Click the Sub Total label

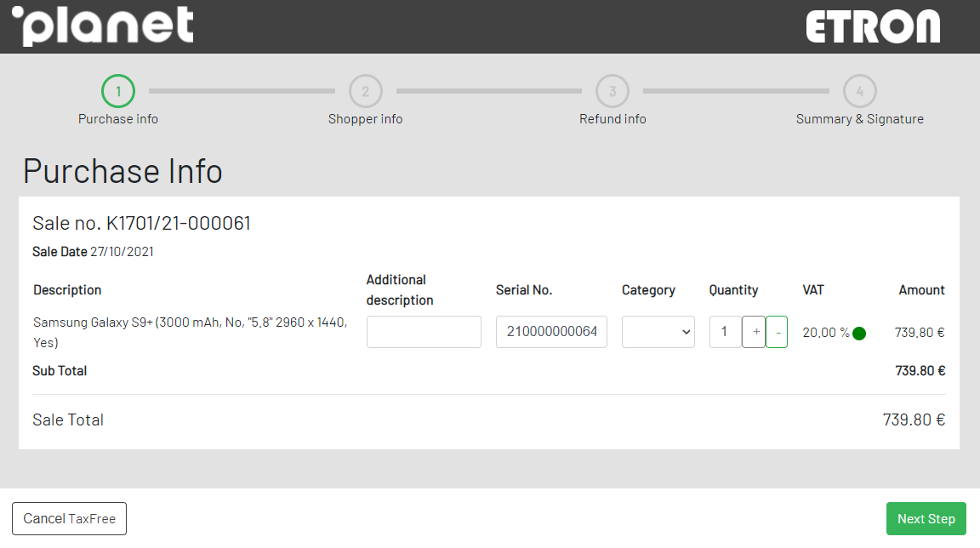point(60,370)
